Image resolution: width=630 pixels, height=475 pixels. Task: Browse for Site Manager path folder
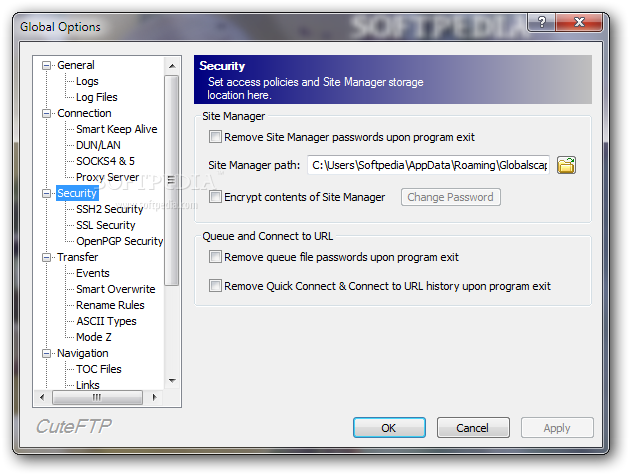click(566, 165)
